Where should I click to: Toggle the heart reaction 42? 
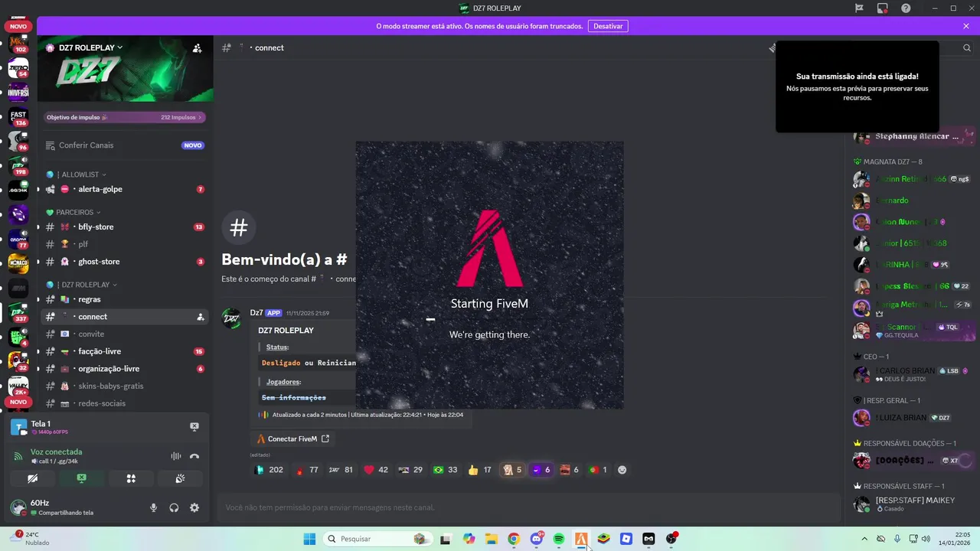coord(376,470)
